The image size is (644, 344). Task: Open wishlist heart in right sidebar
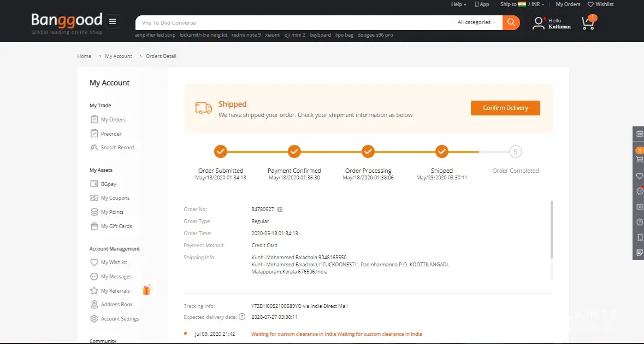tap(640, 176)
